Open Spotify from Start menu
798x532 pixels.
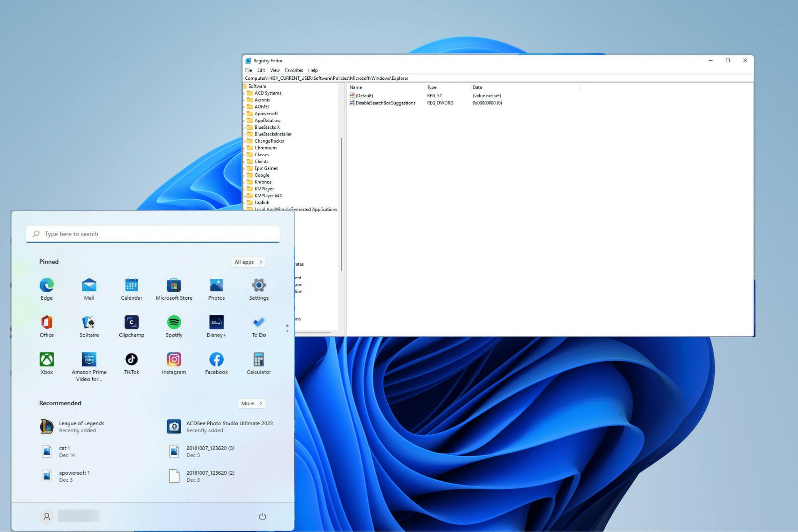pyautogui.click(x=174, y=326)
